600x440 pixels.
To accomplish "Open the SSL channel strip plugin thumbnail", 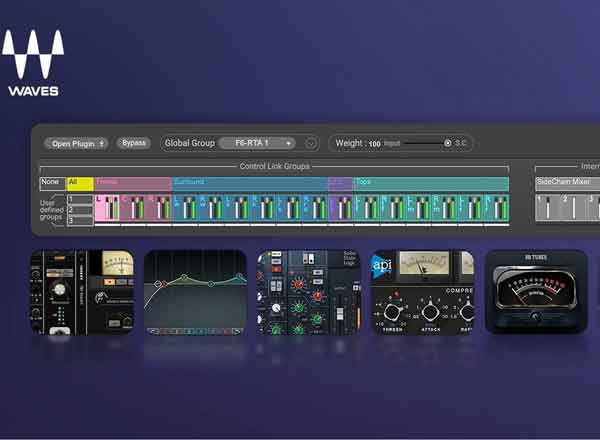I will pyautogui.click(x=309, y=291).
